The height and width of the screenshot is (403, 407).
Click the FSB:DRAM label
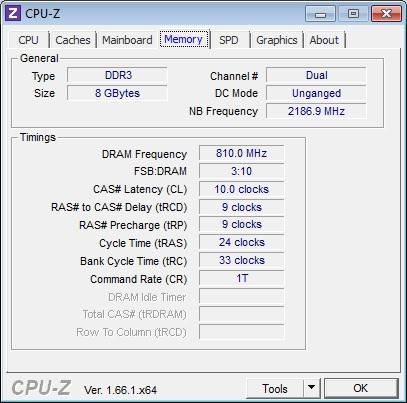click(x=160, y=172)
